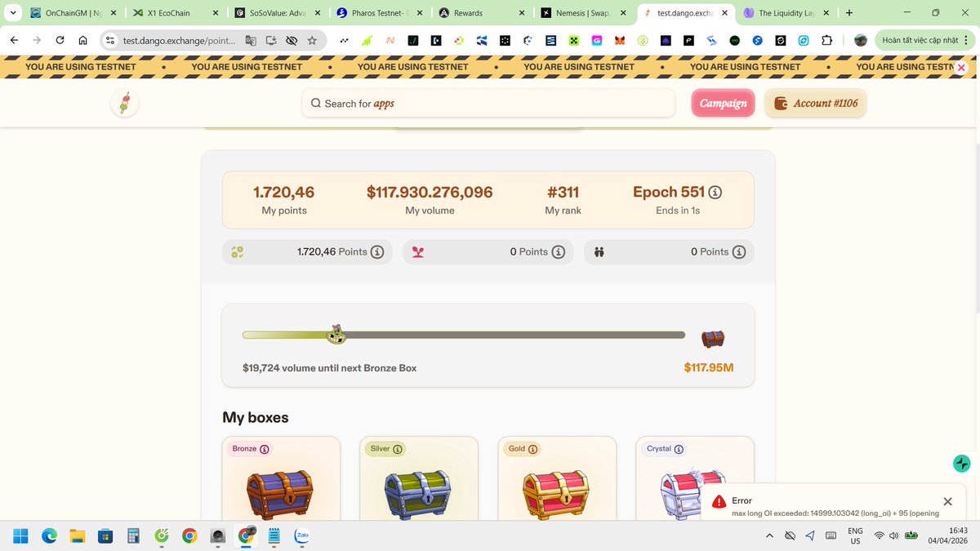Click the dango marker on the volume progress bar
This screenshot has height=551, width=980.
[x=336, y=334]
